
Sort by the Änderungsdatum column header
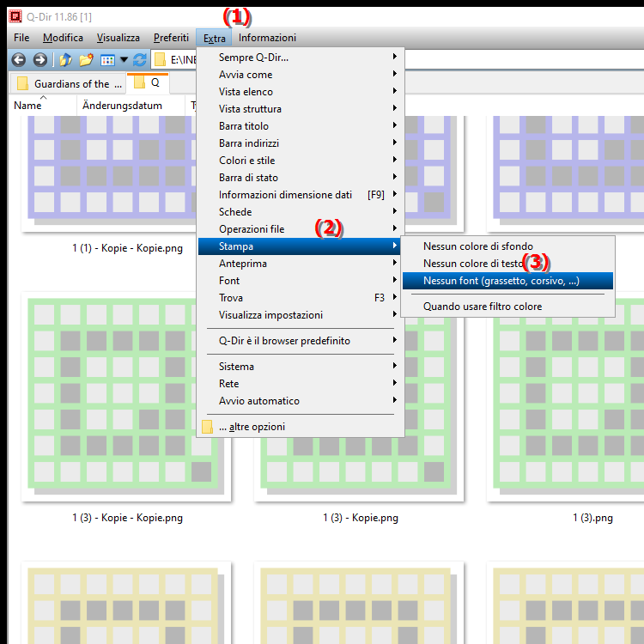coord(131,106)
